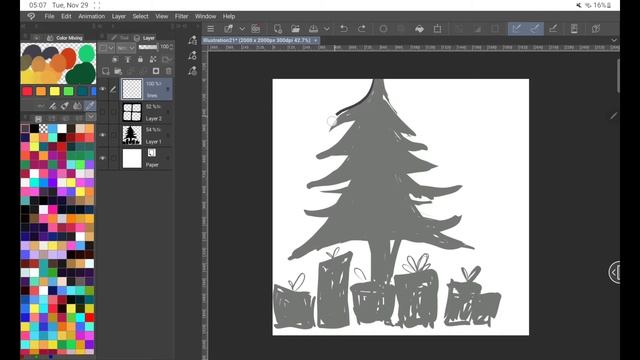The width and height of the screenshot is (640, 360).
Task: Click the touch gesture settings phone icon
Action: coord(574,29)
